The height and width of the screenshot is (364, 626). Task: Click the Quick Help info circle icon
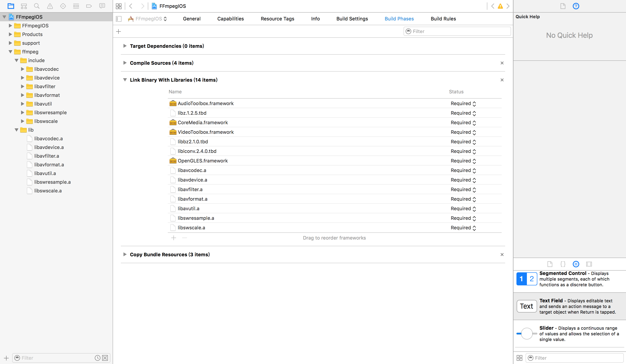pyautogui.click(x=576, y=6)
